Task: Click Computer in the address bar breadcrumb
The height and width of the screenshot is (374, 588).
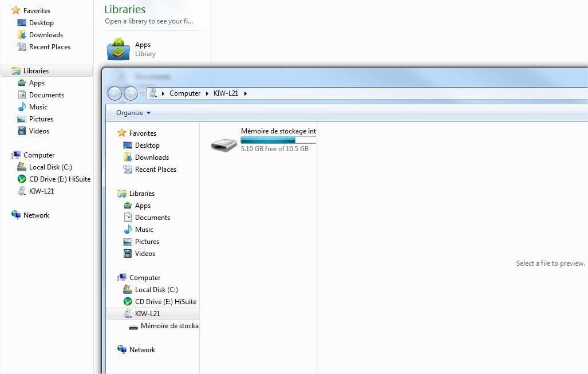Action: pyautogui.click(x=185, y=93)
